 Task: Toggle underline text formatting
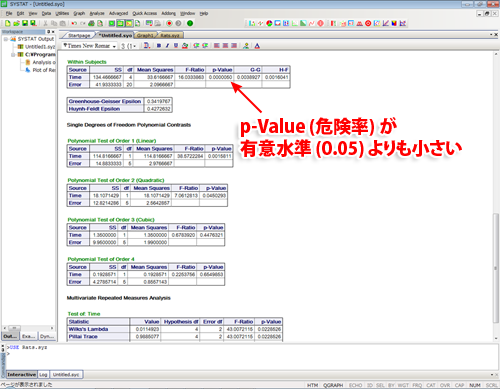pyautogui.click(x=176, y=46)
